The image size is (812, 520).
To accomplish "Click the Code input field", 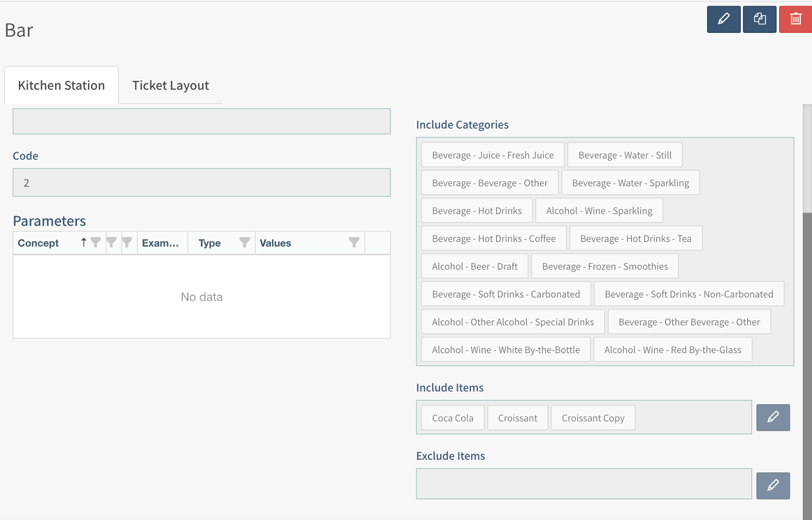I will [202, 183].
